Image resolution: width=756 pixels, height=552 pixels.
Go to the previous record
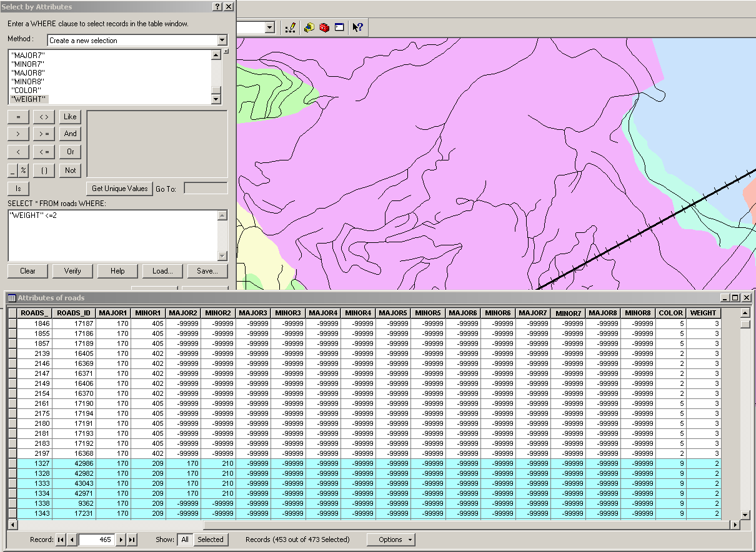pos(72,540)
